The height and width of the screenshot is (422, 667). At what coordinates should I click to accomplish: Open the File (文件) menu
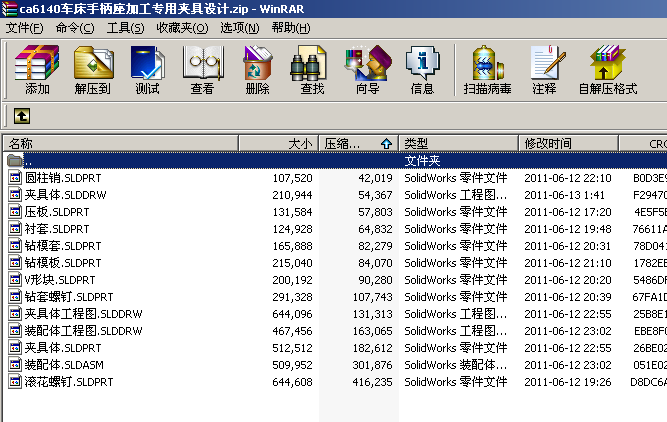pyautogui.click(x=24, y=28)
